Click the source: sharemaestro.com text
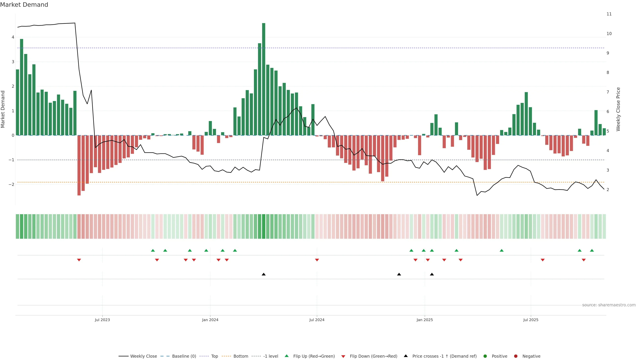The height and width of the screenshot is (362, 644). [x=609, y=305]
